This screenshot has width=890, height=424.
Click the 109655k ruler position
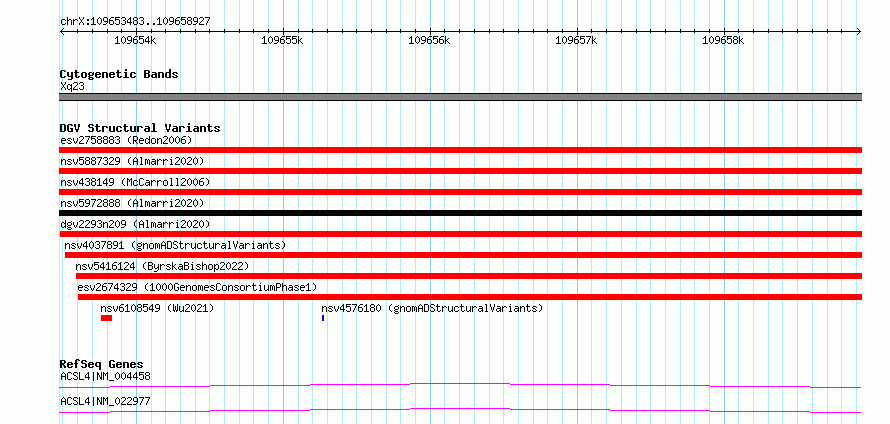(x=283, y=40)
